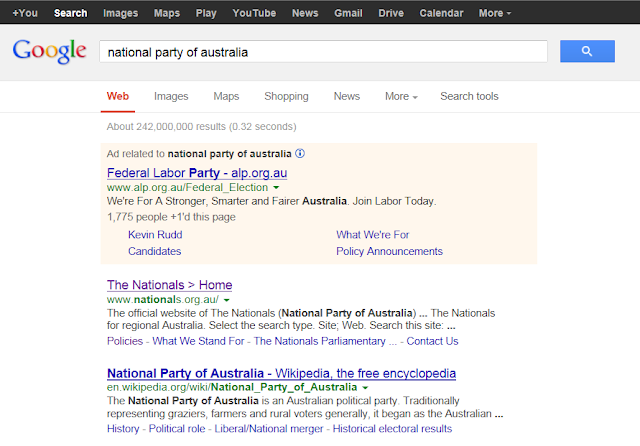Open the Kevin Rudd sitelink
This screenshot has height=446, width=640.
(x=155, y=235)
